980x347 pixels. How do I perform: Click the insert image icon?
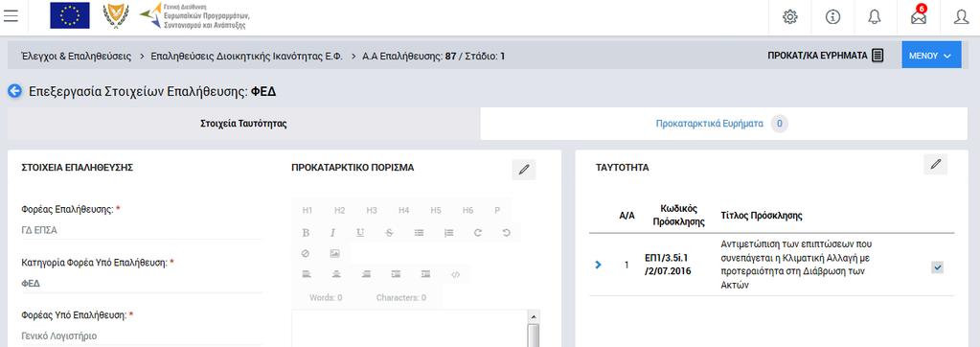[334, 254]
